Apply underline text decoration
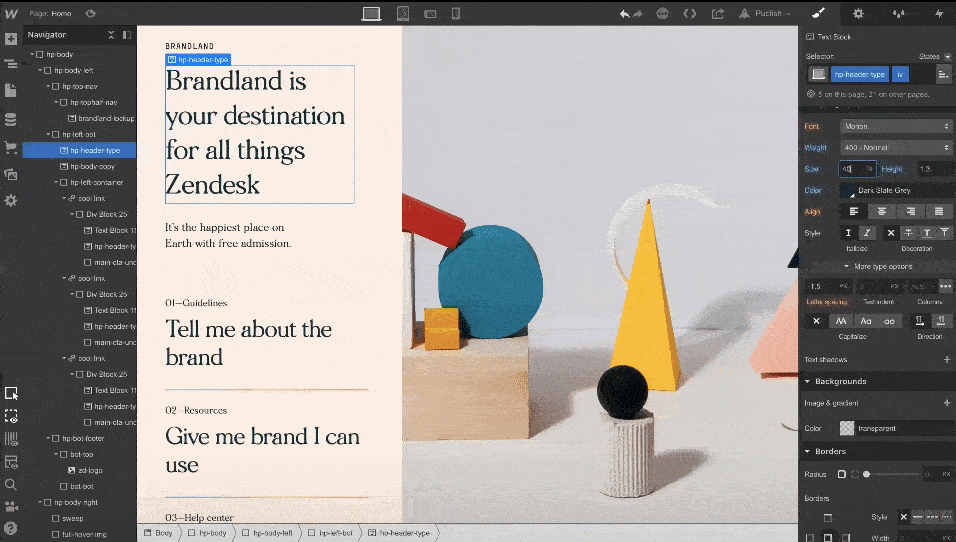 (927, 233)
